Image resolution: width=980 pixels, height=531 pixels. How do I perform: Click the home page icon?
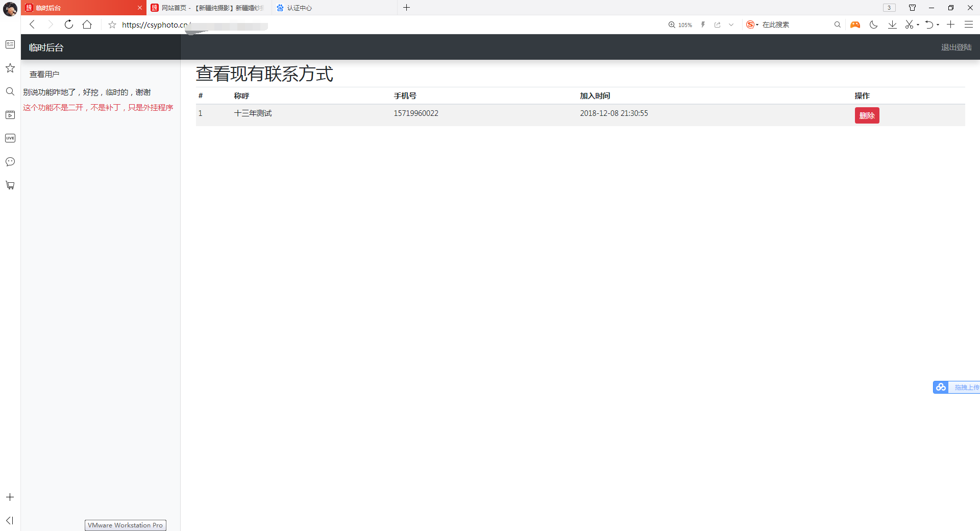point(87,25)
